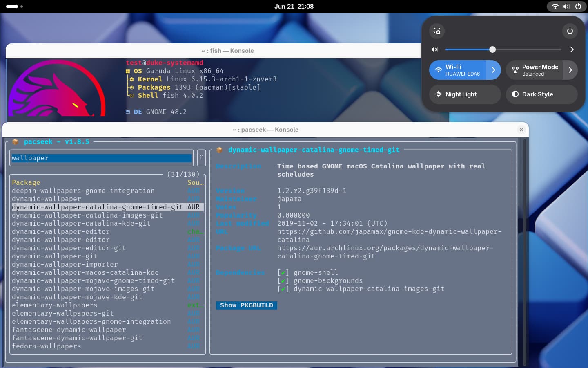The height and width of the screenshot is (368, 588).
Task: Adjust the volume slider
Action: click(x=503, y=49)
